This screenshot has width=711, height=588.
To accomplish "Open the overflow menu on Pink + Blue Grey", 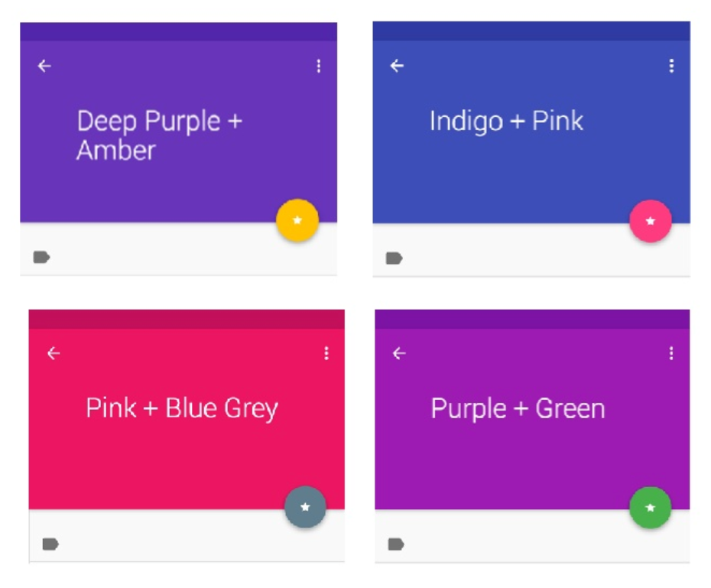I will [326, 352].
